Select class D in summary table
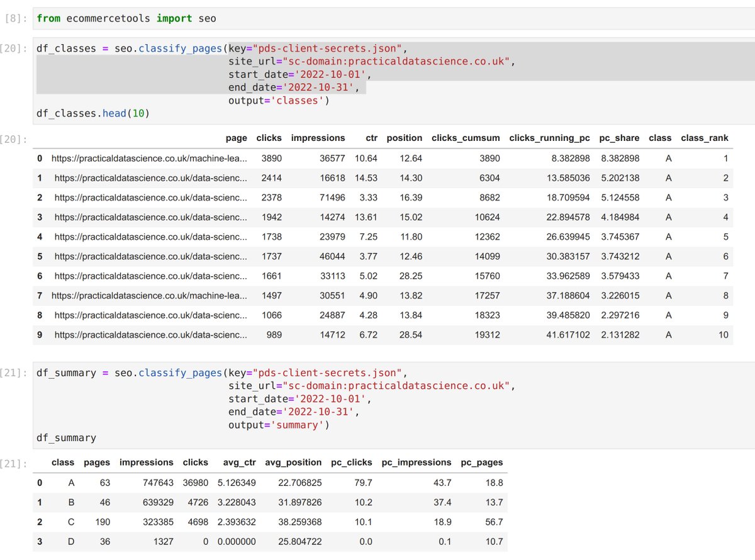The image size is (755, 560). coord(70,541)
